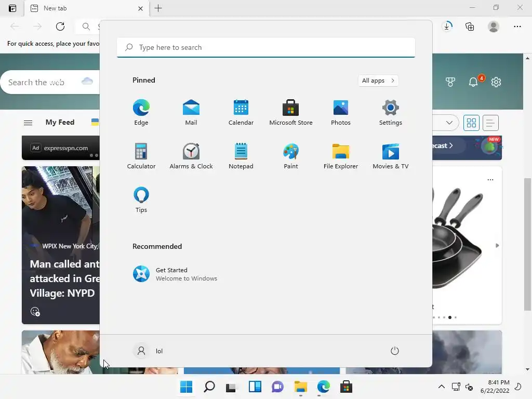This screenshot has width=532, height=399.
Task: Launch Notepad from Start menu
Action: (x=241, y=156)
